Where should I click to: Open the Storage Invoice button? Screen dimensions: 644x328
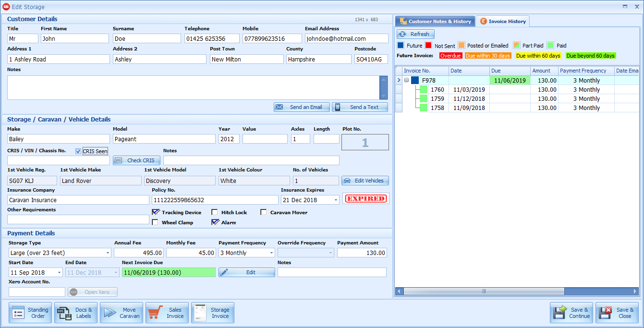point(213,313)
